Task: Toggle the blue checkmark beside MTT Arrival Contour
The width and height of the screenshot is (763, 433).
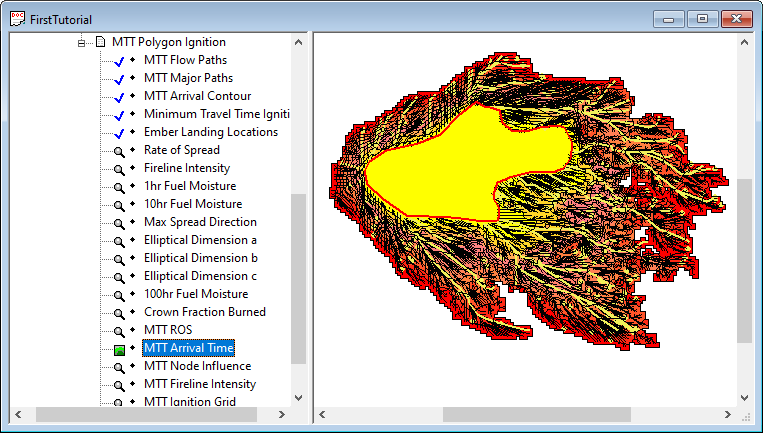Action: (x=119, y=97)
